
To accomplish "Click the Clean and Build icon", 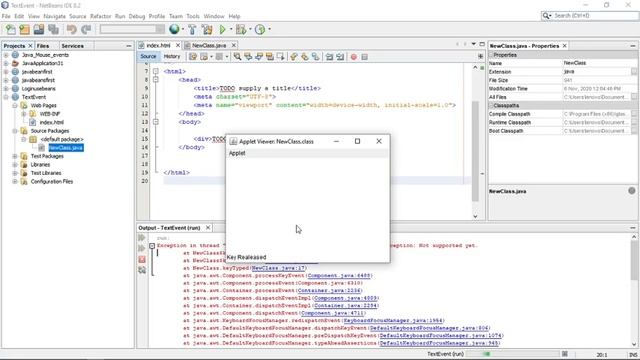I will click(207, 29).
